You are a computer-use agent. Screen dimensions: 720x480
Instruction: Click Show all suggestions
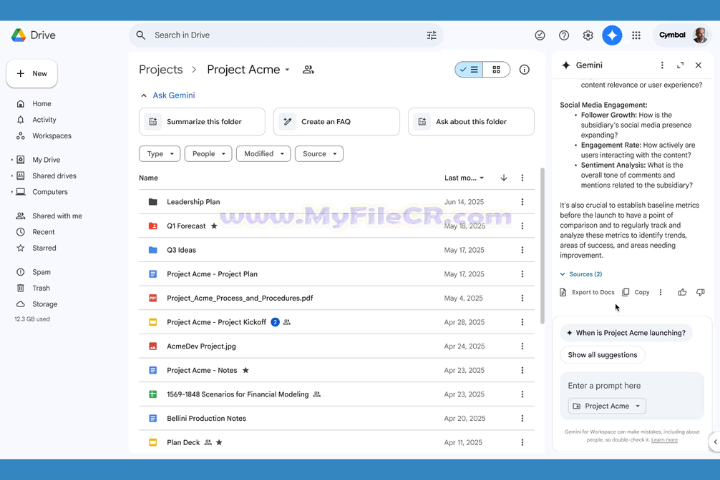click(x=602, y=355)
